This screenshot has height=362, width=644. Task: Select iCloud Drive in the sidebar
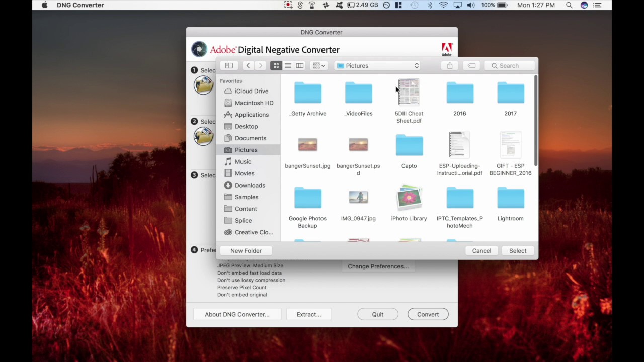[249, 91]
